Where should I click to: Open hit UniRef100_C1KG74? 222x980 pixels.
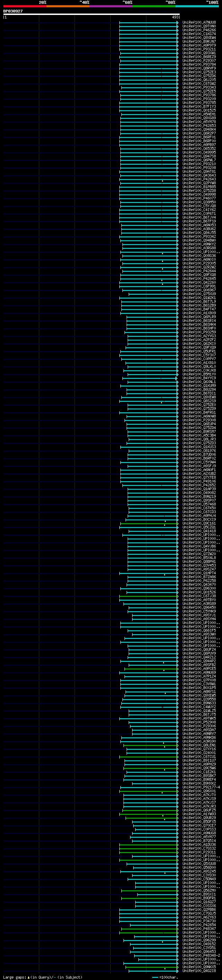199,34
